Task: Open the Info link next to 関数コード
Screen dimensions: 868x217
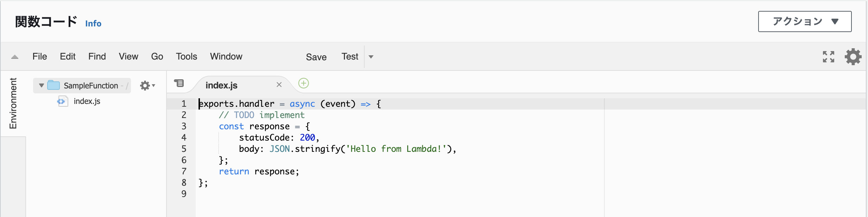Action: point(93,24)
